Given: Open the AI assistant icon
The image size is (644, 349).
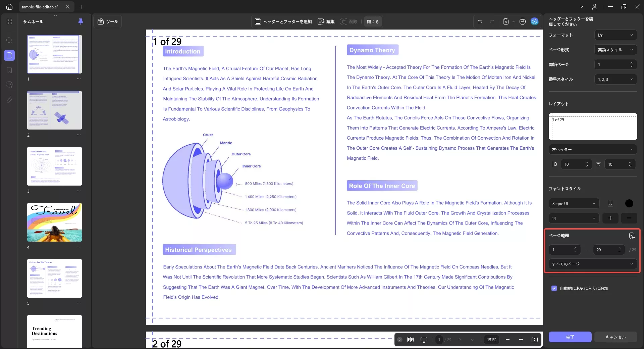Looking at the screenshot, I should [x=535, y=21].
